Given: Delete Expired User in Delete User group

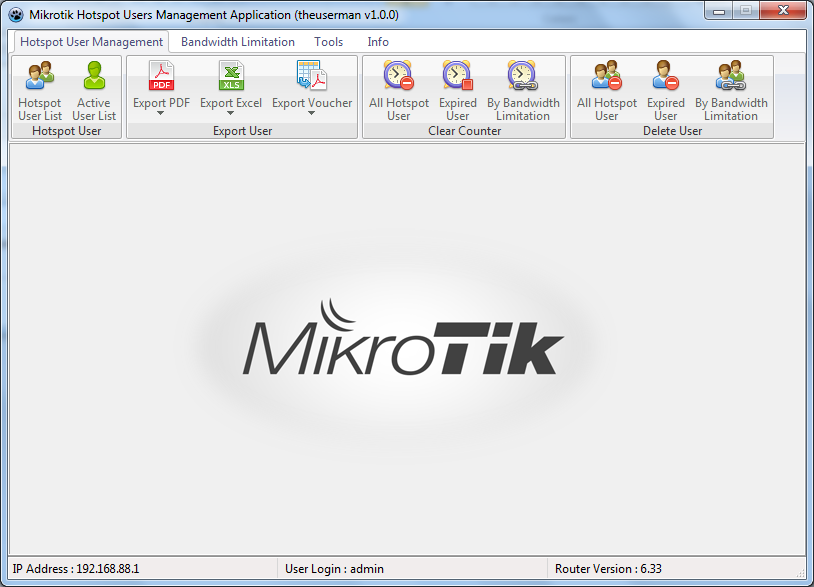Looking at the screenshot, I should [x=666, y=90].
